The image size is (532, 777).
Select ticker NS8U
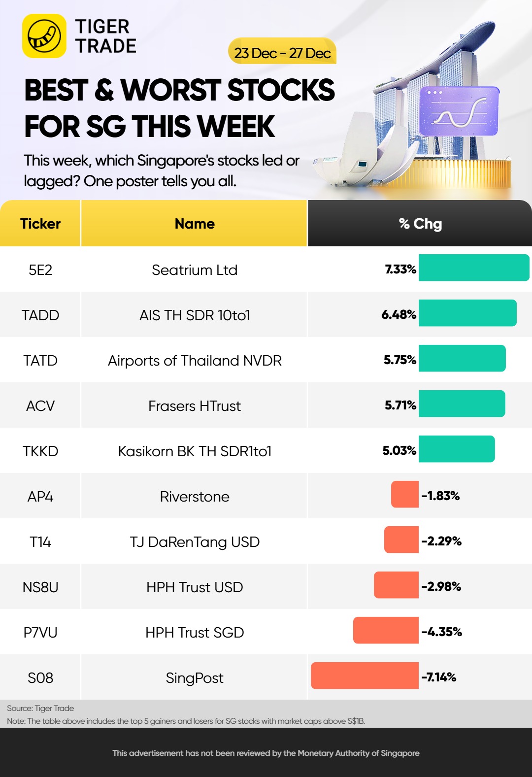point(40,587)
